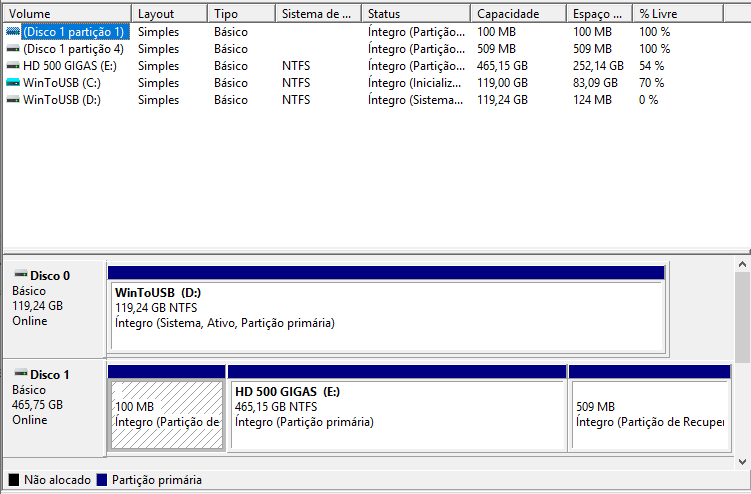Image resolution: width=751 pixels, height=494 pixels.
Task: Select the WinToUSB (D:) partition block on Disco 0
Action: (x=386, y=310)
